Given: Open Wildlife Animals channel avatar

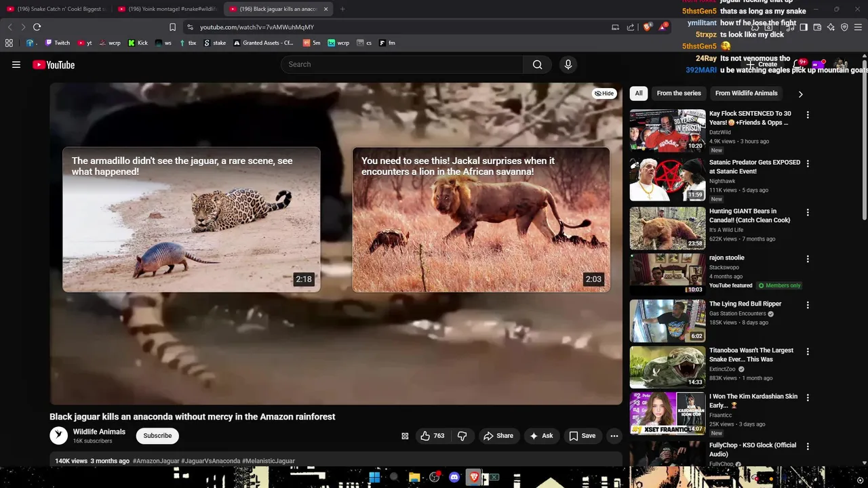Looking at the screenshot, I should (x=59, y=436).
